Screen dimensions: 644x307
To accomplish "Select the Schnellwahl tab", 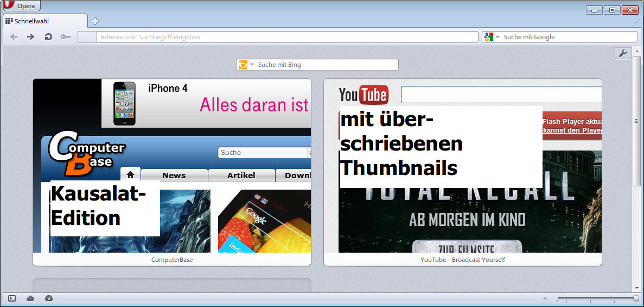I will click(45, 21).
